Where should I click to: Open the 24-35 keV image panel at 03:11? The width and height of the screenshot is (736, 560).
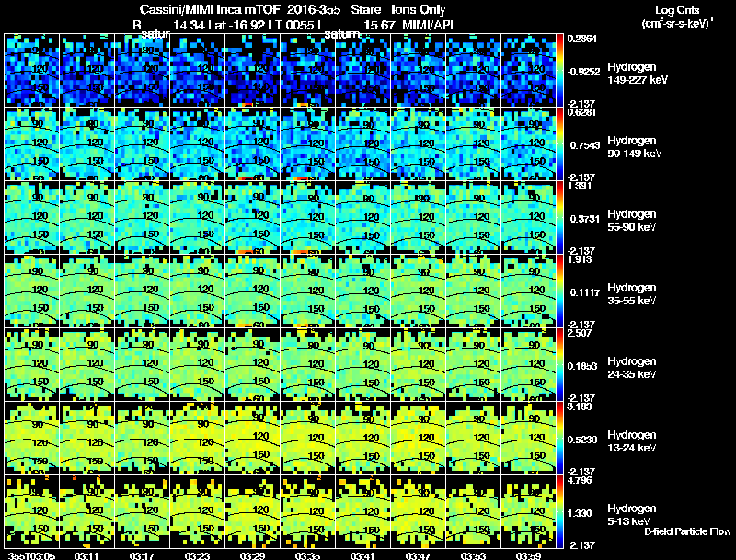[86, 365]
